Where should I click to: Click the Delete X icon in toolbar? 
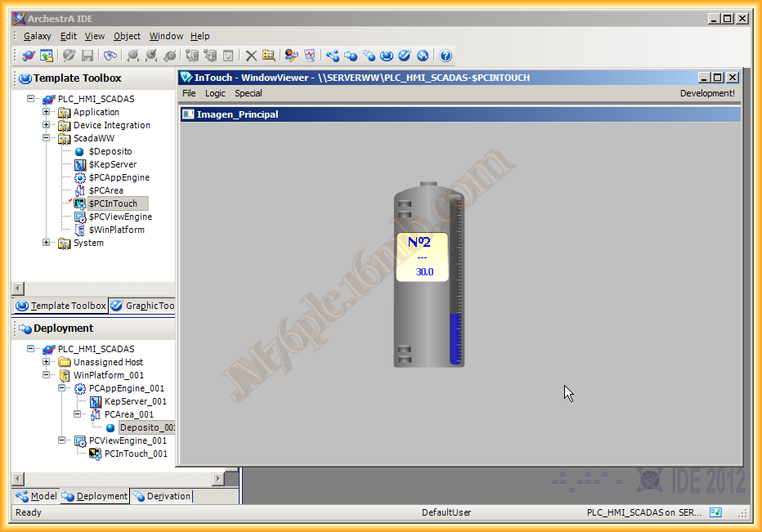point(251,56)
